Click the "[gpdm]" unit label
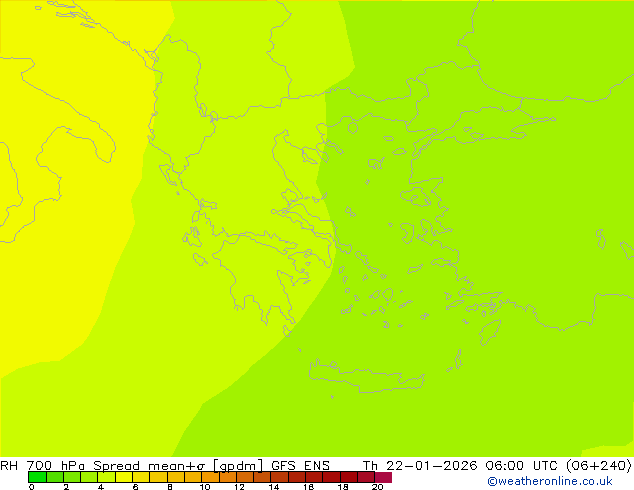Image resolution: width=634 pixels, height=490 pixels. pos(238,466)
